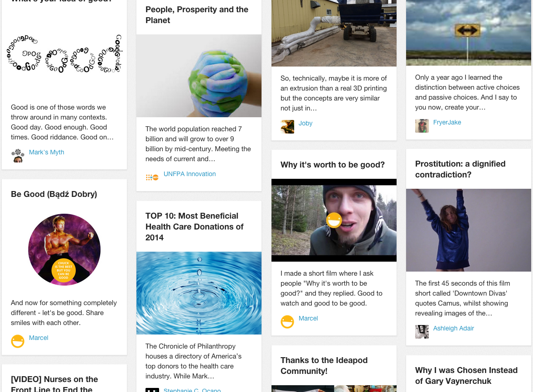Open "Thanks to the Ideapod Community!" post
The height and width of the screenshot is (392, 533).
click(x=324, y=366)
